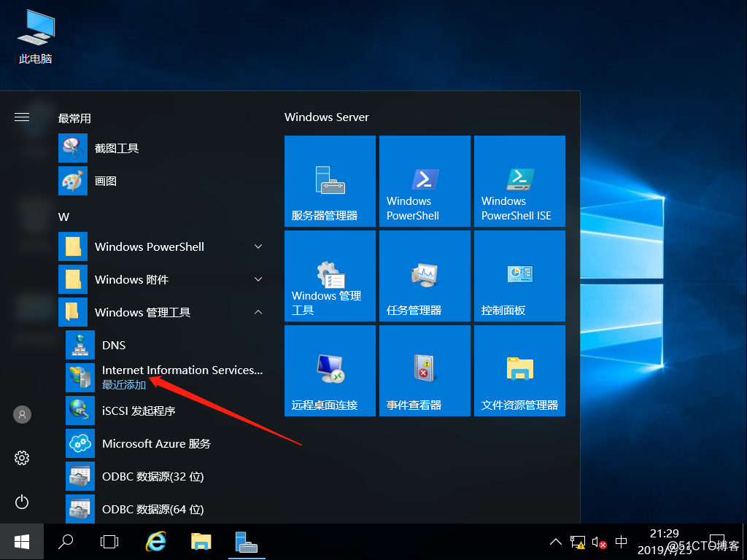Select the 此电脑 desktop icon

(36, 37)
